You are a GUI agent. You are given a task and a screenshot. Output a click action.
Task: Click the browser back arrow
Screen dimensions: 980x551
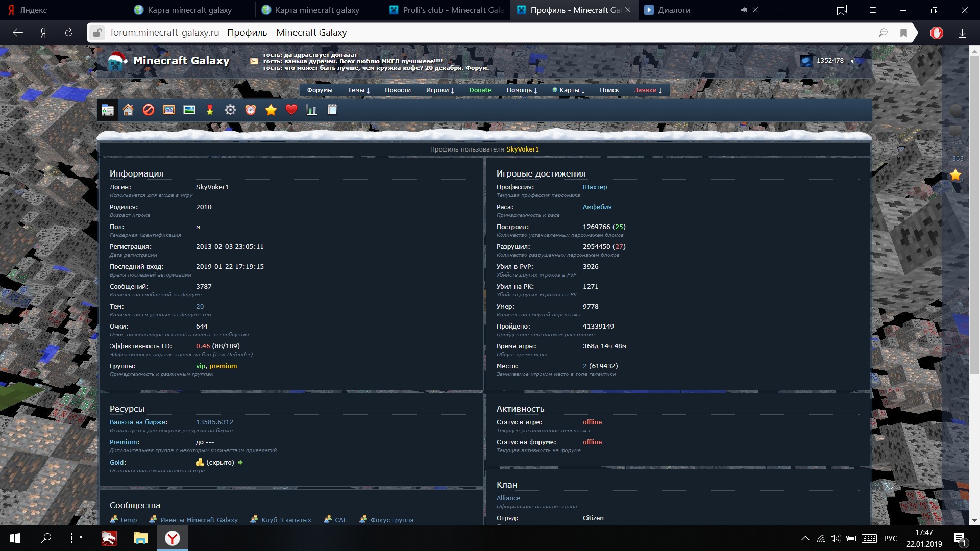coord(18,33)
